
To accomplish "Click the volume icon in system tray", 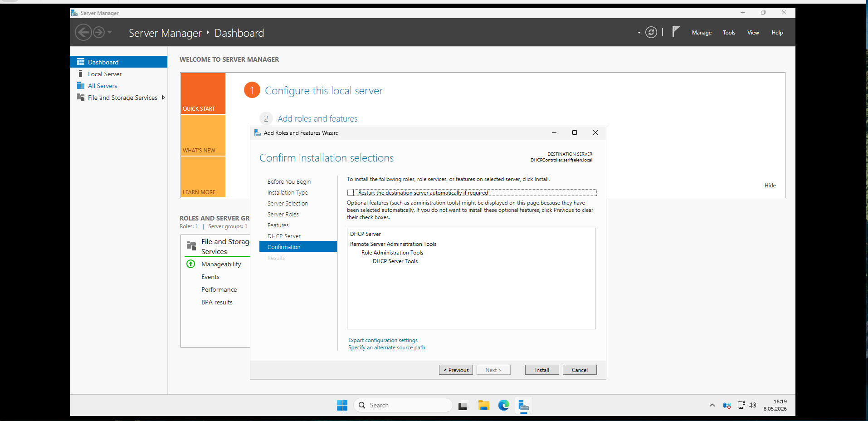I will click(x=752, y=405).
